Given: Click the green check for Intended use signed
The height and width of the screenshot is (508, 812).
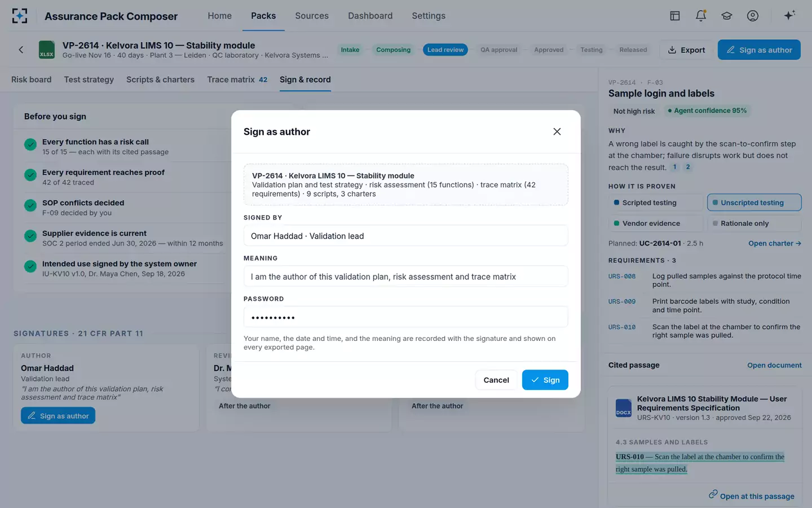Looking at the screenshot, I should click(x=30, y=266).
